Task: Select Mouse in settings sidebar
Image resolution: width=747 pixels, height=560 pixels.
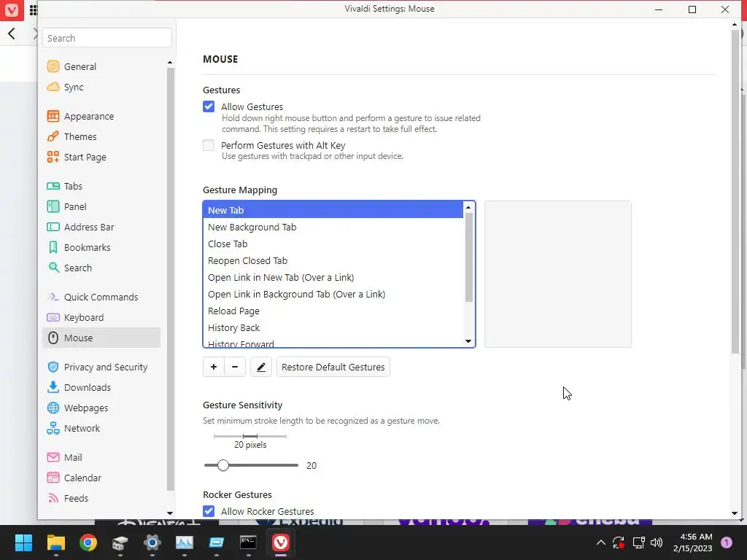Action: 101,338
